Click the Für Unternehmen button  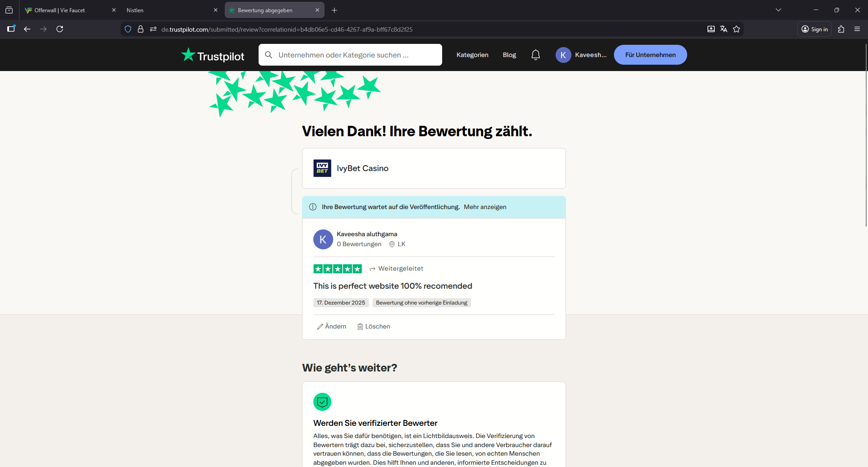(651, 55)
